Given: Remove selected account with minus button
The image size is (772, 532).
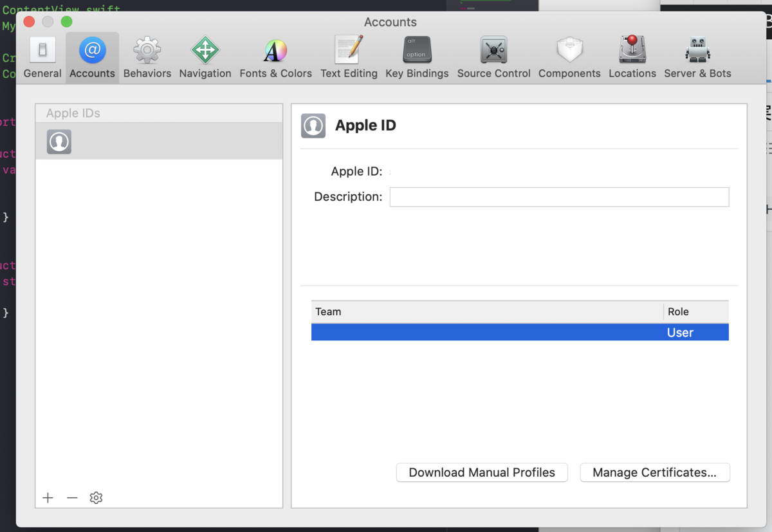Looking at the screenshot, I should tap(72, 498).
